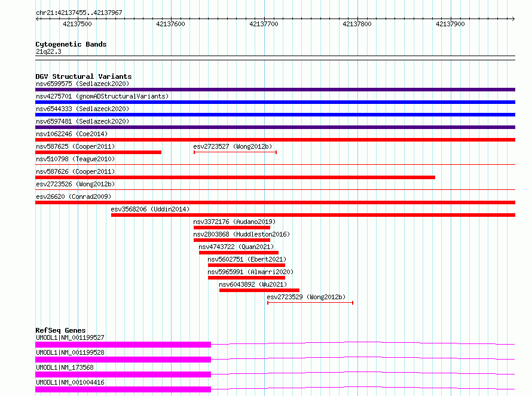This screenshot has height=396, width=532.
Task: Click the 42137500 ruler position
Action: coord(77,24)
